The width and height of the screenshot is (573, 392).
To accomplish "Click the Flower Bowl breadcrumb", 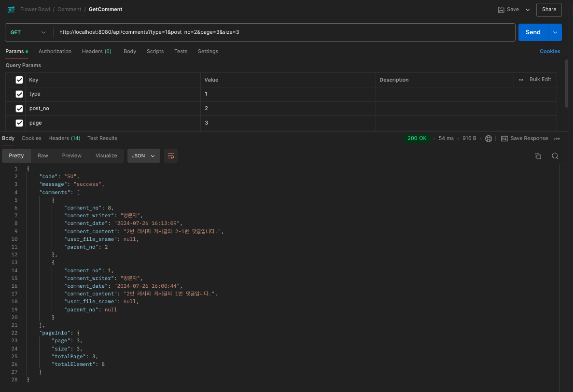I will click(x=35, y=10).
